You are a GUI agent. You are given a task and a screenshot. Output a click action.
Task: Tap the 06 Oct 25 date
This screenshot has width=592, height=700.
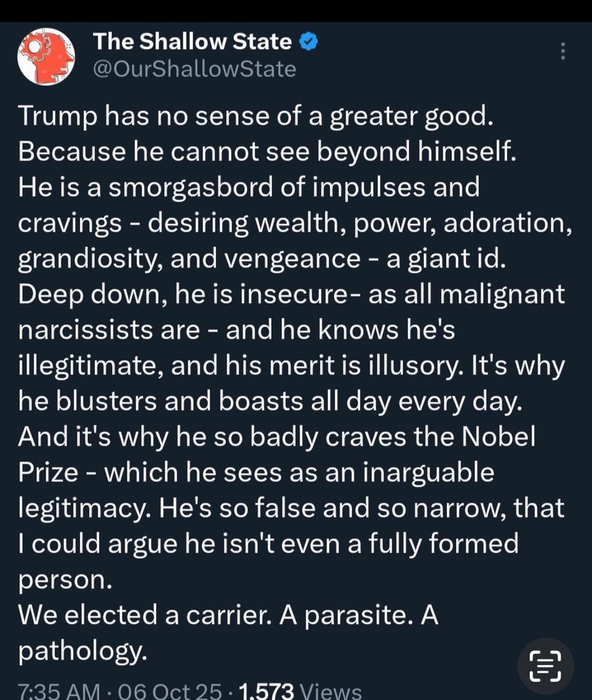(169, 691)
